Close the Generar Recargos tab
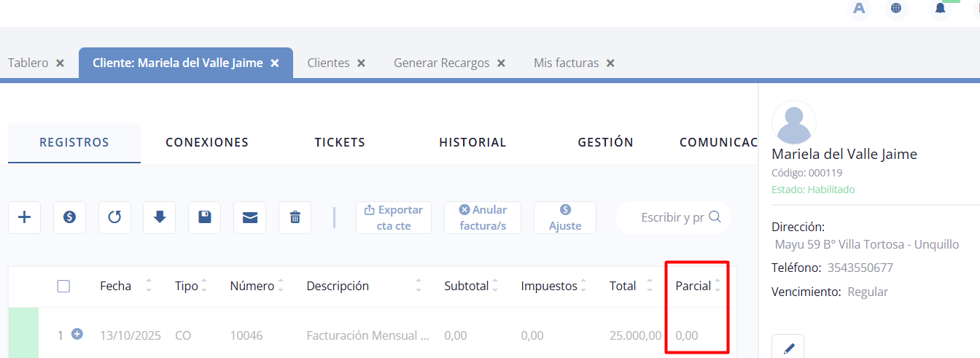The image size is (980, 358). (x=502, y=63)
